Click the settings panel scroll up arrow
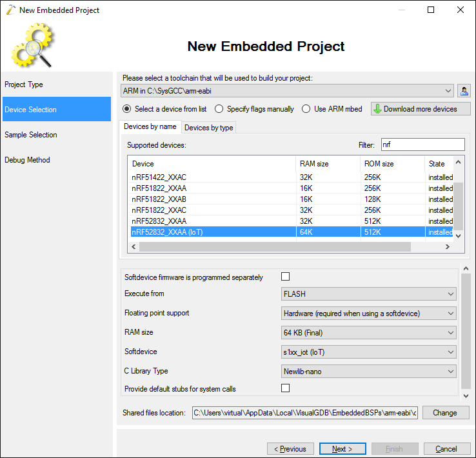This screenshot has width=476, height=458. point(466,268)
